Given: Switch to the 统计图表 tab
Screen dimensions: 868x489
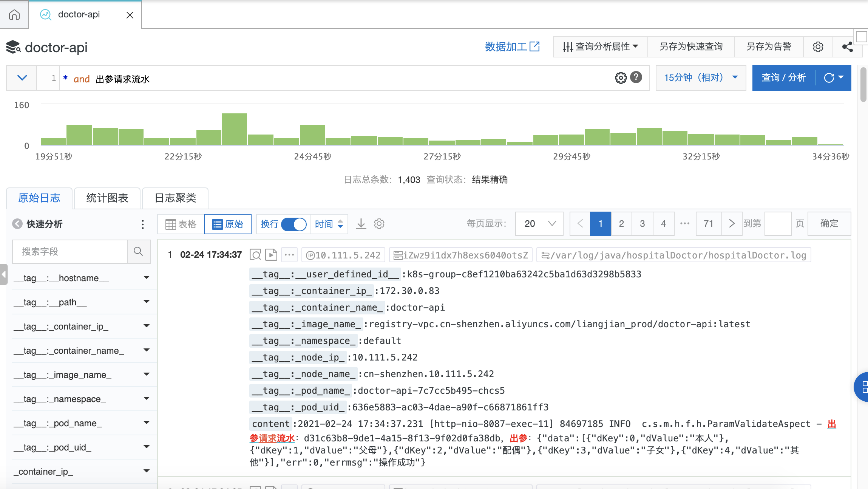Looking at the screenshot, I should (107, 198).
